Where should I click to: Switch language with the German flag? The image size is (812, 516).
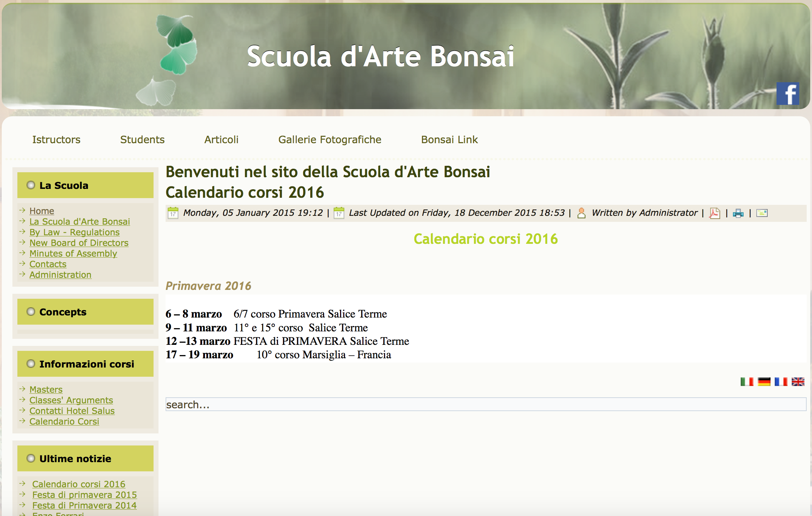(x=764, y=382)
